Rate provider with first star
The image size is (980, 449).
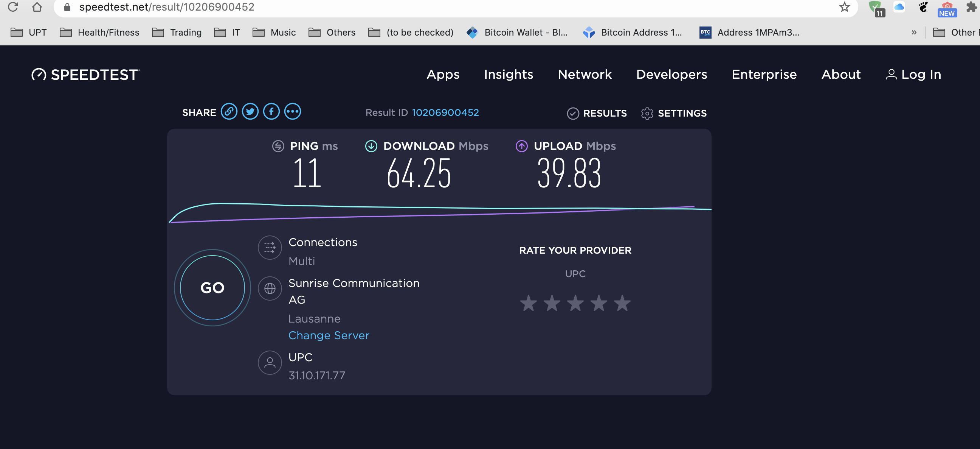(529, 304)
